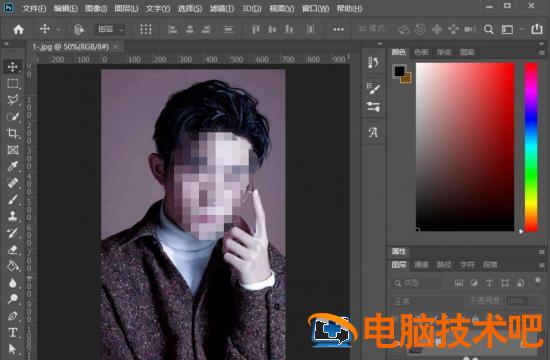Select the Frame tool
This screenshot has width=550, height=360.
pyautogui.click(x=13, y=150)
